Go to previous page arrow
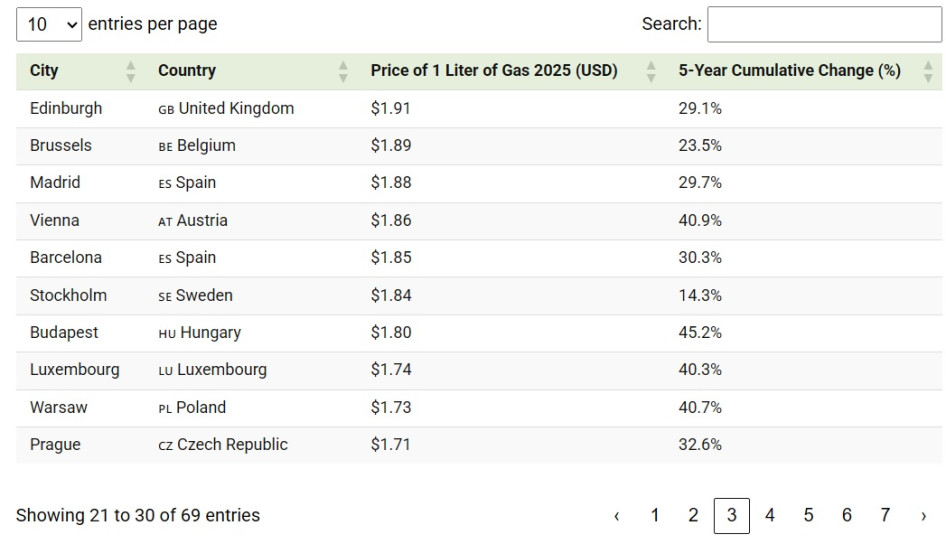The image size is (946, 544). pyautogui.click(x=616, y=516)
